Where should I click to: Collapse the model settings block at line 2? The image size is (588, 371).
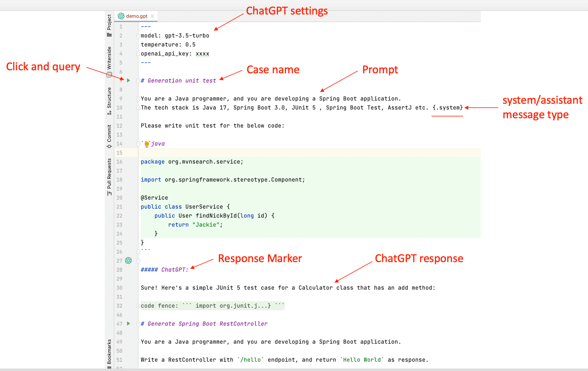pos(138,35)
